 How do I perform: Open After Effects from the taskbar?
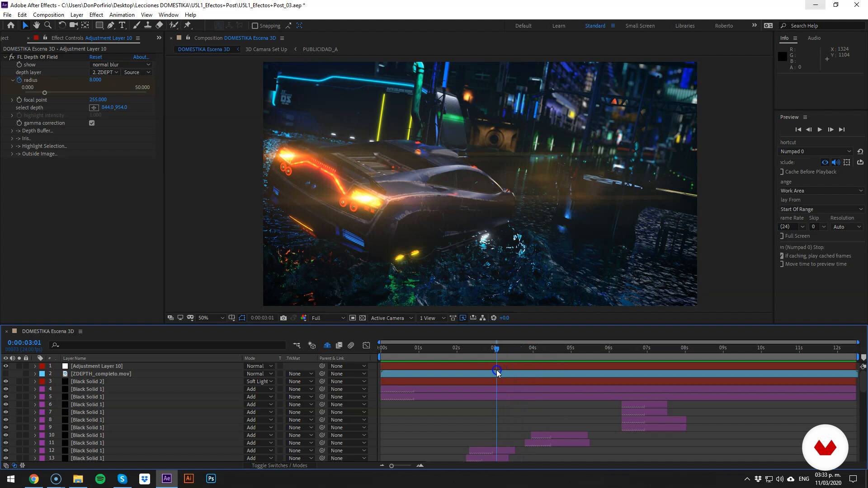[x=167, y=479]
